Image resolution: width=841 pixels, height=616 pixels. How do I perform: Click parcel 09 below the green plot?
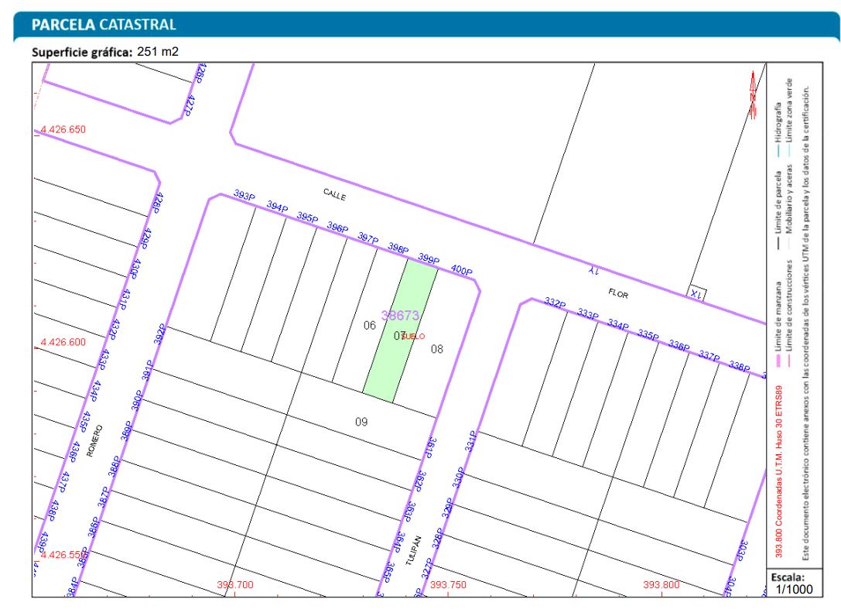(x=361, y=423)
